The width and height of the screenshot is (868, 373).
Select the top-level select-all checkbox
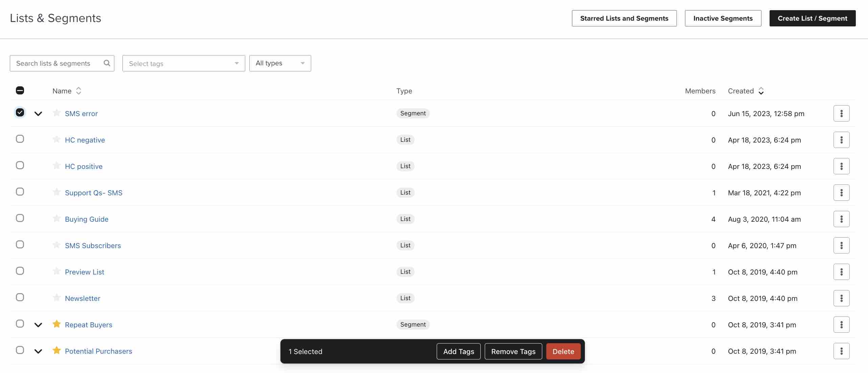pyautogui.click(x=19, y=90)
